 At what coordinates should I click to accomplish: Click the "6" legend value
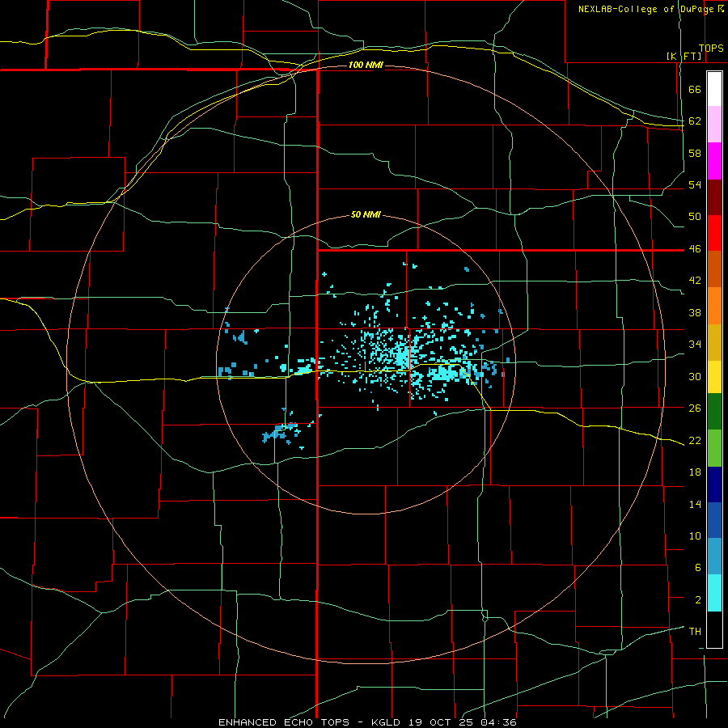(x=698, y=568)
